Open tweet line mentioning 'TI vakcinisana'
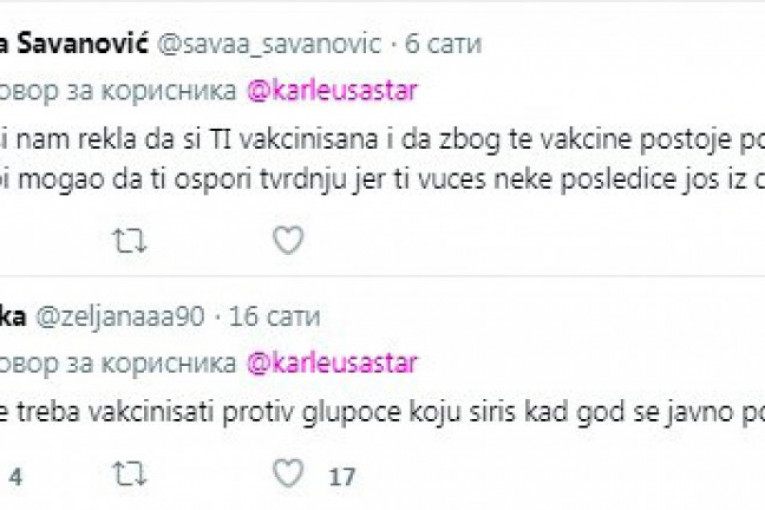The width and height of the screenshot is (765, 510). pyautogui.click(x=382, y=139)
